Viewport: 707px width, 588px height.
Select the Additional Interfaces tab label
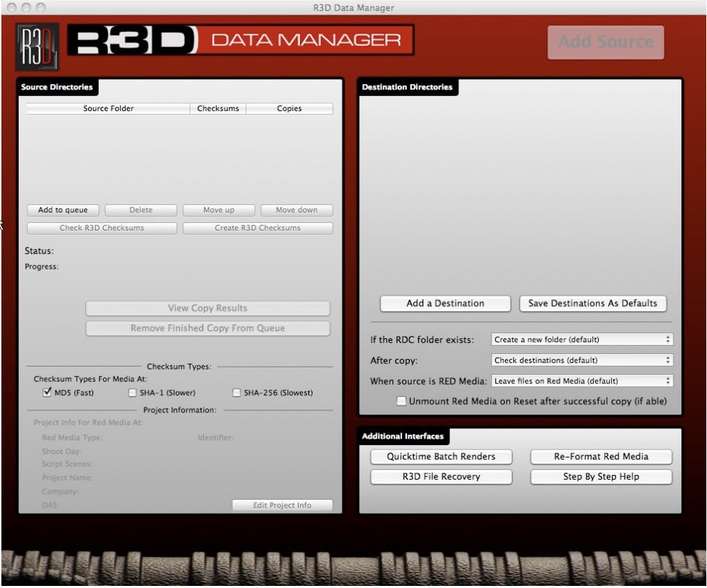(x=403, y=436)
